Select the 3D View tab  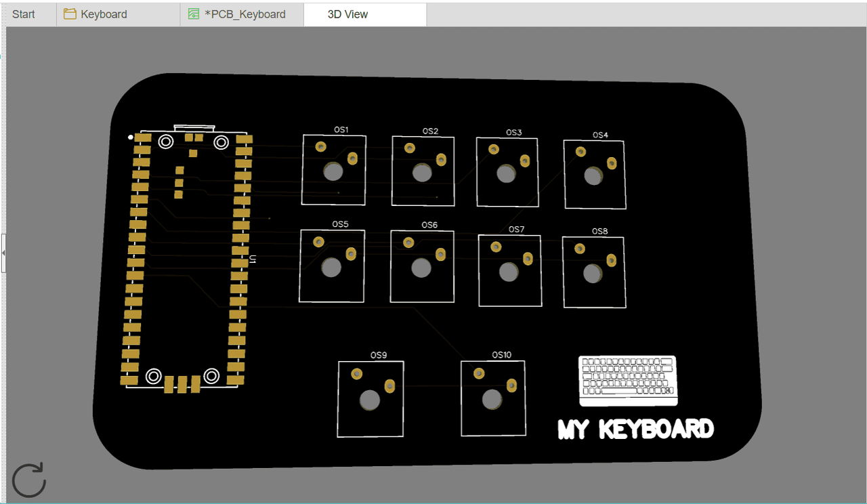[347, 14]
